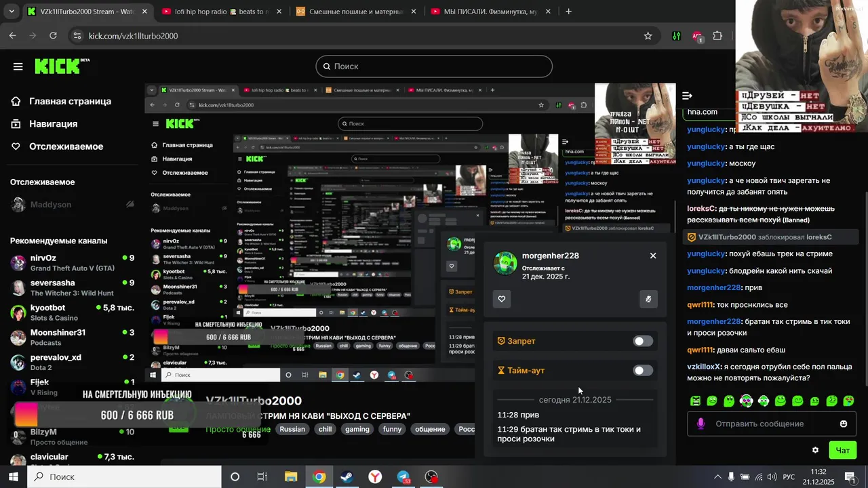Open Maddyson followed channel
Viewport: 868px width, 488px height.
(x=71, y=205)
